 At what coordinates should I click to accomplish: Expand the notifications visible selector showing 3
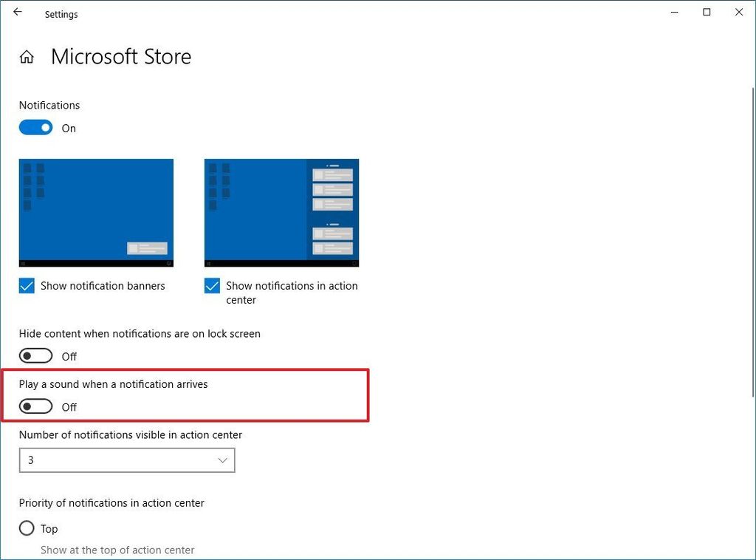[127, 460]
